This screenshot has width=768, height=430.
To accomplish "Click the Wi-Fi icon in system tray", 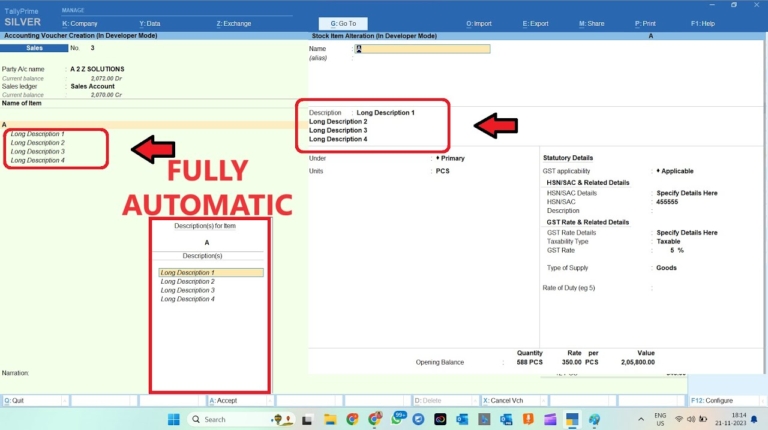I will pos(679,419).
